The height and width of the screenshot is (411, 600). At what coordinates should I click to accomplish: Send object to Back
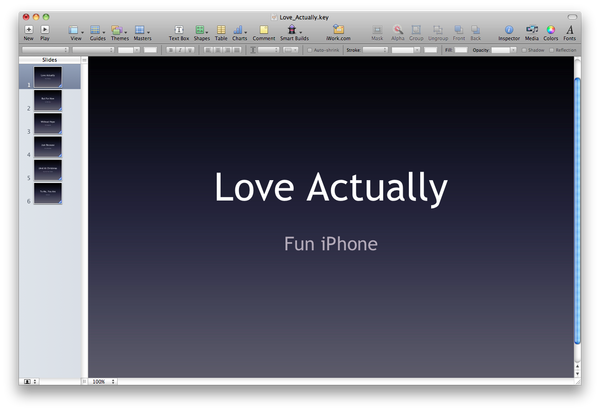476,33
